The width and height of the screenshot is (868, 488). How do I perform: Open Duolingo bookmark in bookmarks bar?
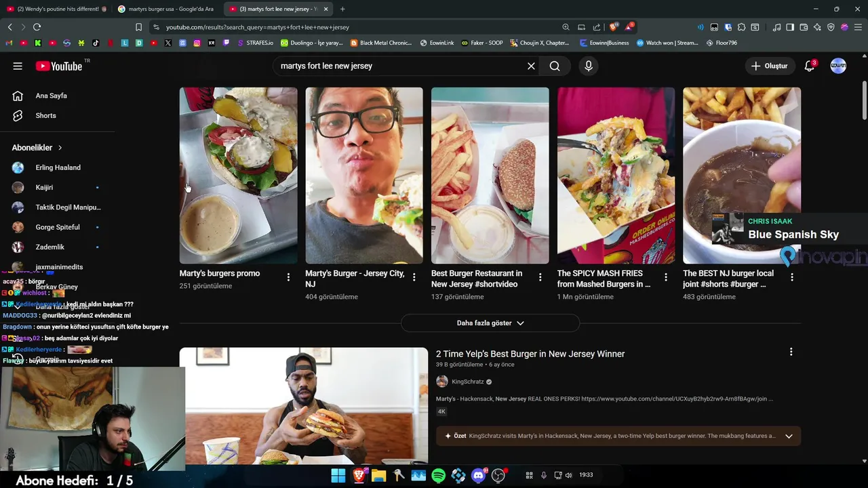312,43
